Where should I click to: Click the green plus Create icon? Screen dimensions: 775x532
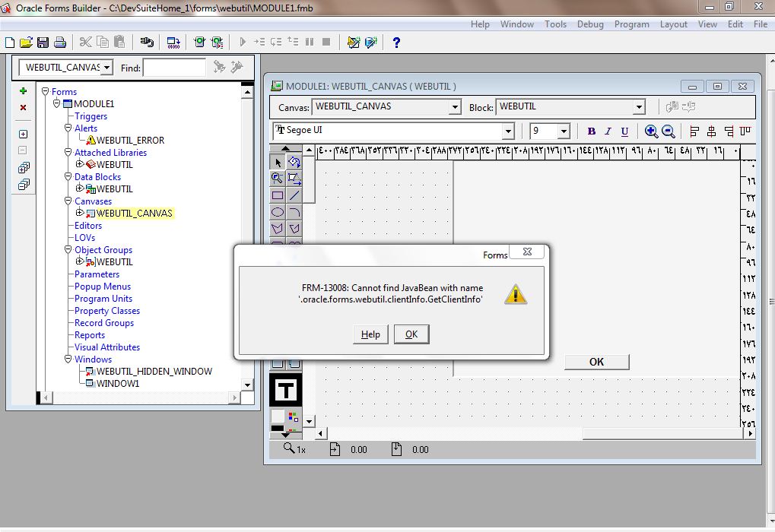23,91
